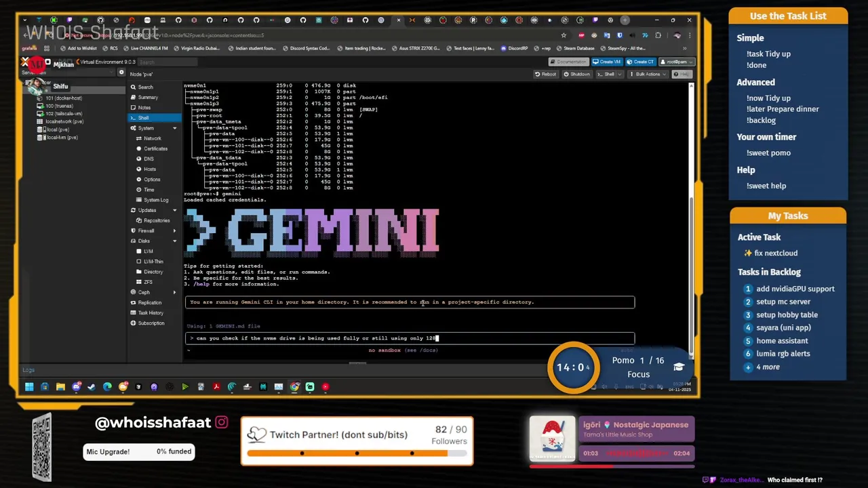This screenshot has height=488, width=868.
Task: Collapse the Updates section arrow
Action: (174, 210)
